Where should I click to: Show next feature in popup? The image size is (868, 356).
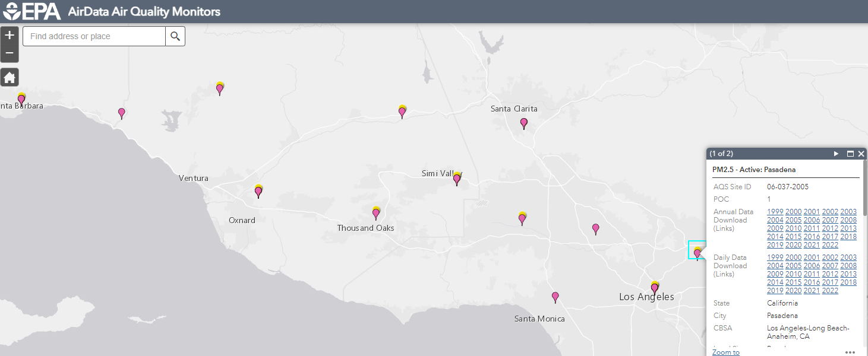pos(837,154)
